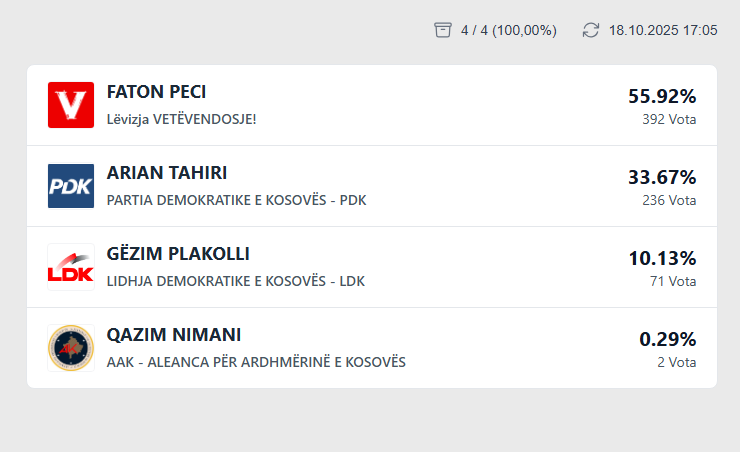Screen dimensions: 740x452
Task: Click the Lëvizja VETËVENDOSJE! party label
Action: [181, 119]
